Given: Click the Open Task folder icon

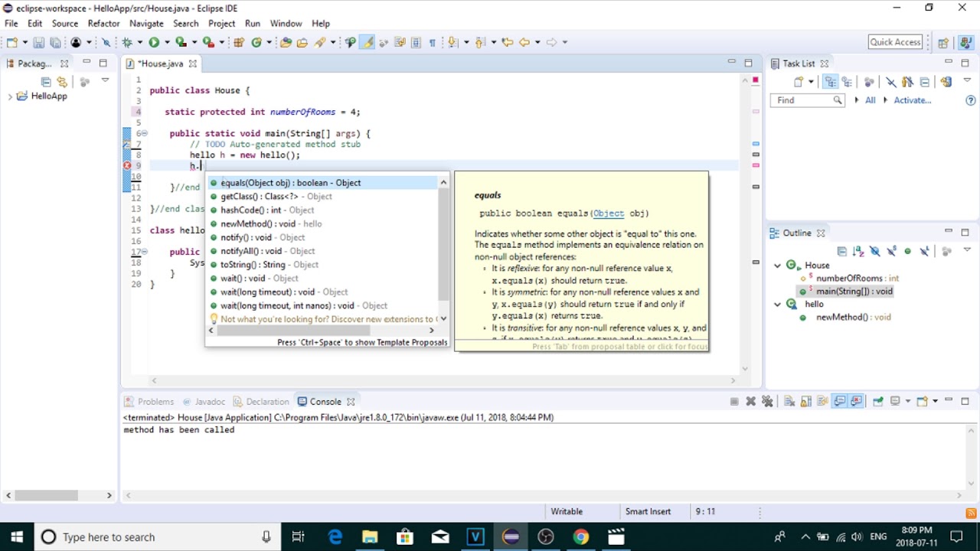Looking at the screenshot, I should click(302, 42).
